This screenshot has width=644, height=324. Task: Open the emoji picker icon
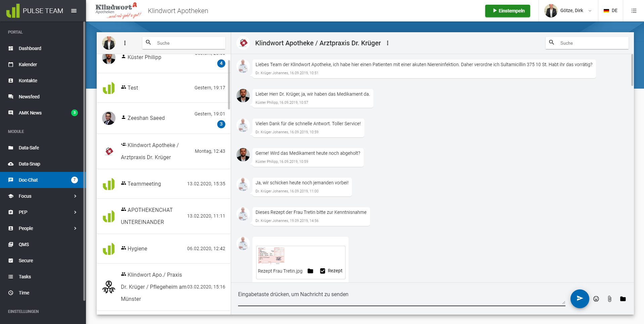(596, 299)
